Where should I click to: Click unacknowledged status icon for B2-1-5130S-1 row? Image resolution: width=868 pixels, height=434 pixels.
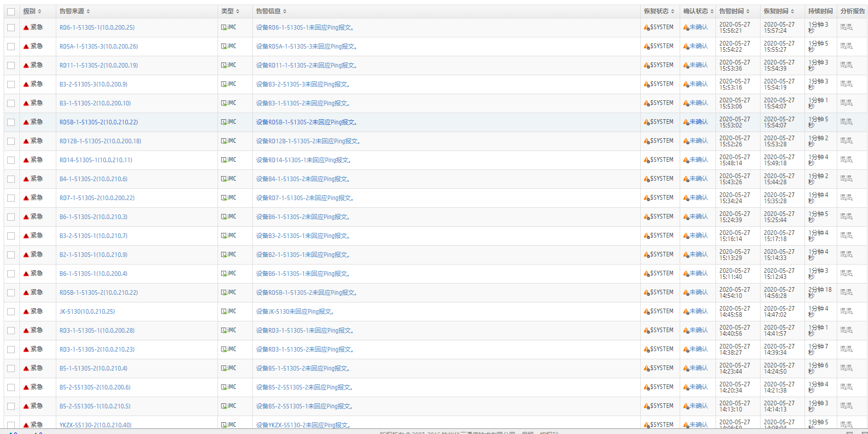(x=686, y=255)
